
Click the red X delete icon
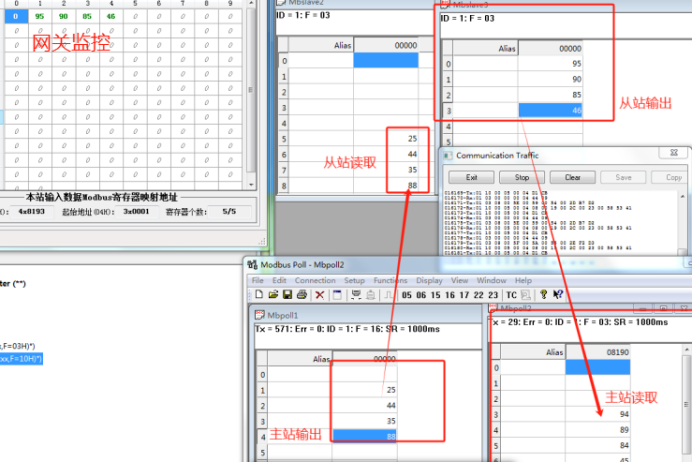320,295
